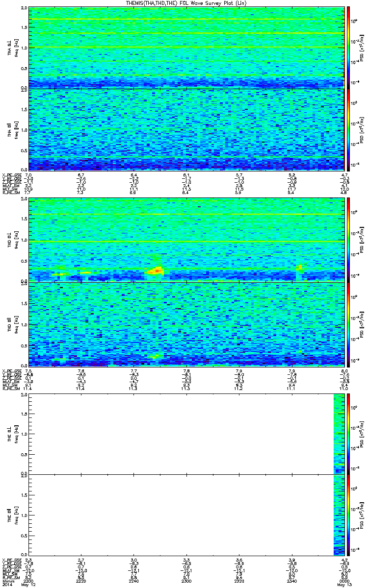Click the '2340' time label on the bottom axis

(x=291, y=581)
